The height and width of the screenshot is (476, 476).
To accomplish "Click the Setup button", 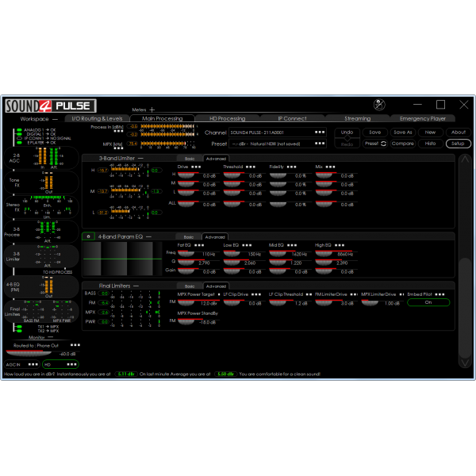I will [458, 144].
